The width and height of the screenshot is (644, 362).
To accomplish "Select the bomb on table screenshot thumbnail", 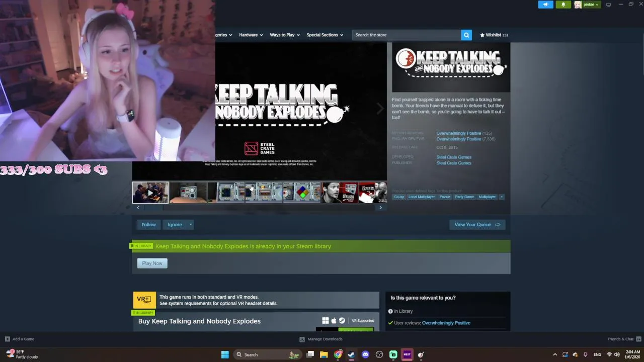I will (188, 193).
